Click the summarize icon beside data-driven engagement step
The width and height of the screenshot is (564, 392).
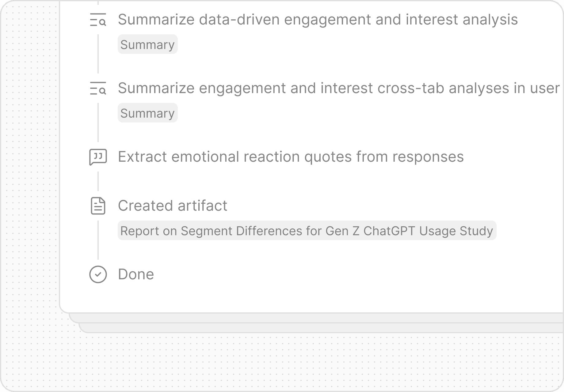(98, 20)
